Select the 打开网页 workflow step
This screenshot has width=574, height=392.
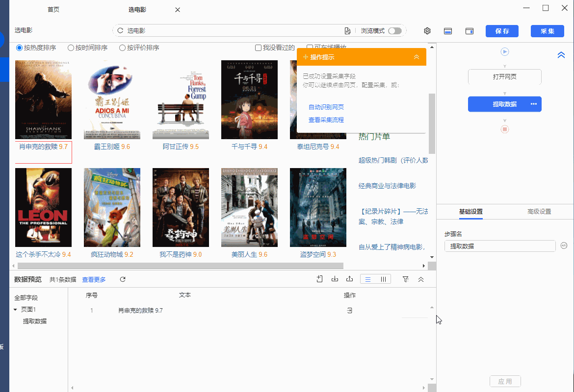[x=505, y=77]
